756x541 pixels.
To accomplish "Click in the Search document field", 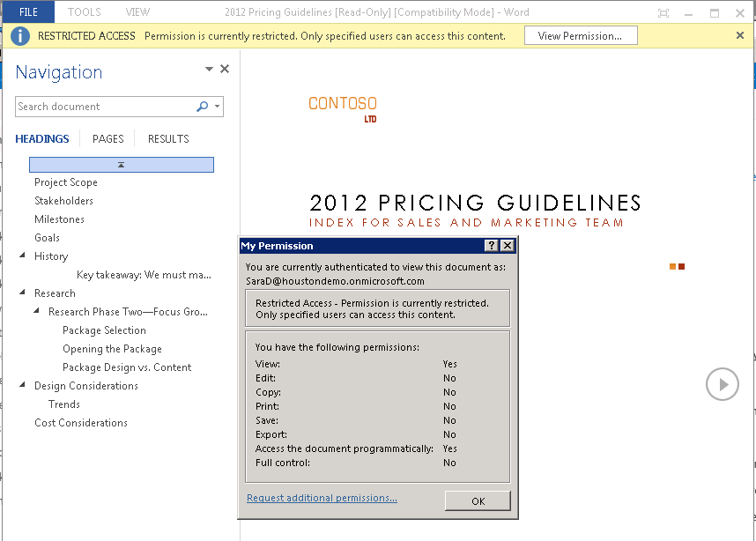I will (x=105, y=107).
